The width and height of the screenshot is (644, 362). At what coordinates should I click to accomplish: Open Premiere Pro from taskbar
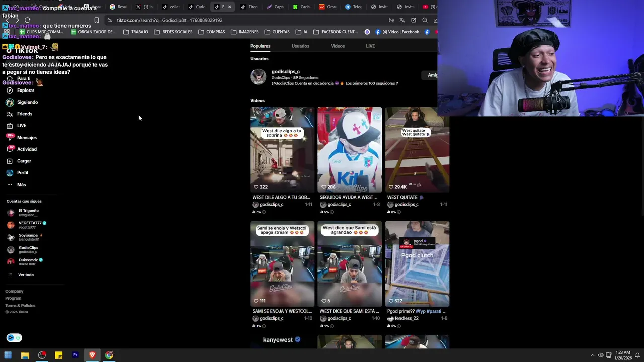pyautogui.click(x=75, y=355)
